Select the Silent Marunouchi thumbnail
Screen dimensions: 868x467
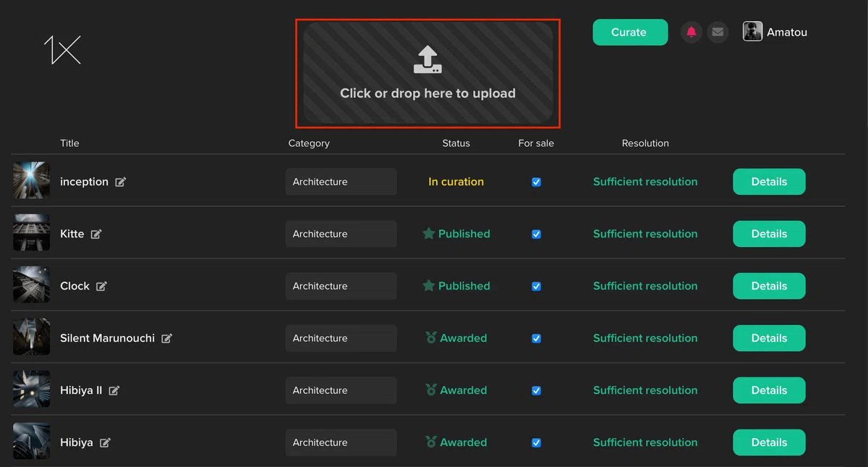[32, 337]
